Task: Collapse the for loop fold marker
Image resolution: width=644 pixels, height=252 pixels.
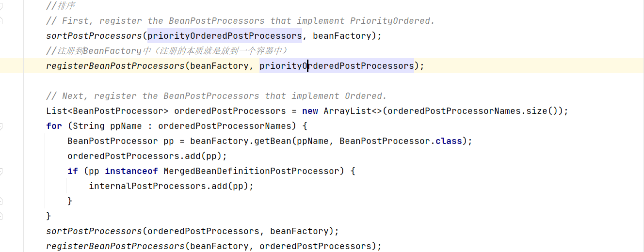Action: 1,126
